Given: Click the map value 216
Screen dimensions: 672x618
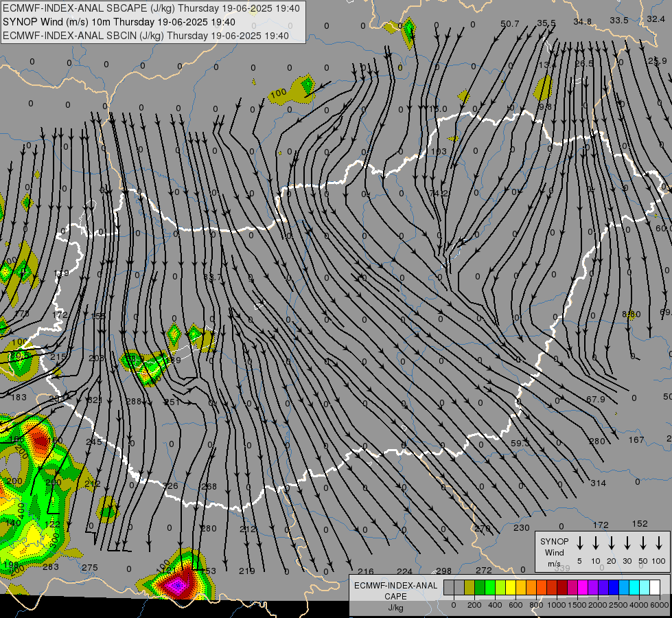Looking at the screenshot, I should [366, 571].
